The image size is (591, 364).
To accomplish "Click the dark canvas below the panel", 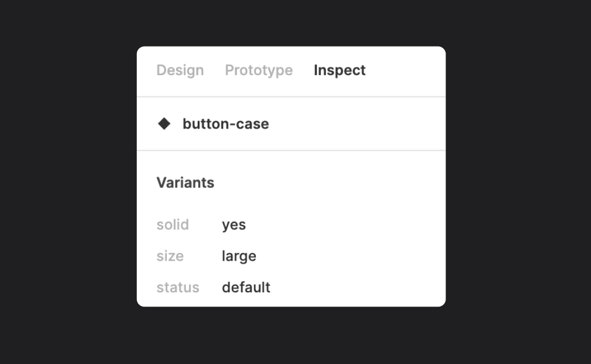I will [291, 336].
